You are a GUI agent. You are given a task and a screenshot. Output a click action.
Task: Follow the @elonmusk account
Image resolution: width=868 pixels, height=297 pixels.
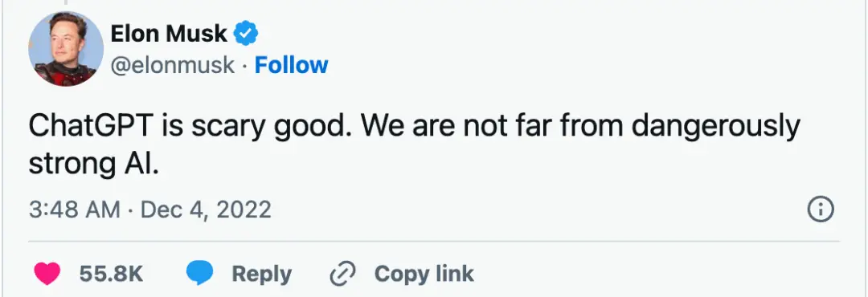click(291, 65)
